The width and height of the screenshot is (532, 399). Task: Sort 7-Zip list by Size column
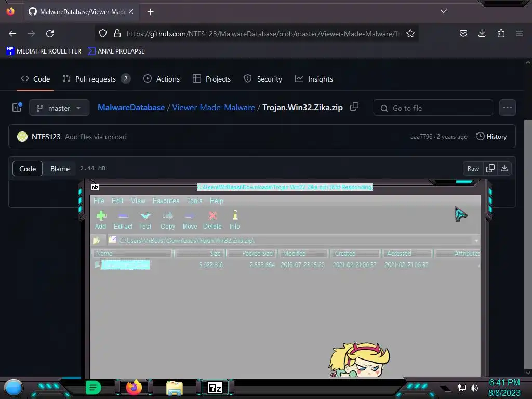click(199, 254)
